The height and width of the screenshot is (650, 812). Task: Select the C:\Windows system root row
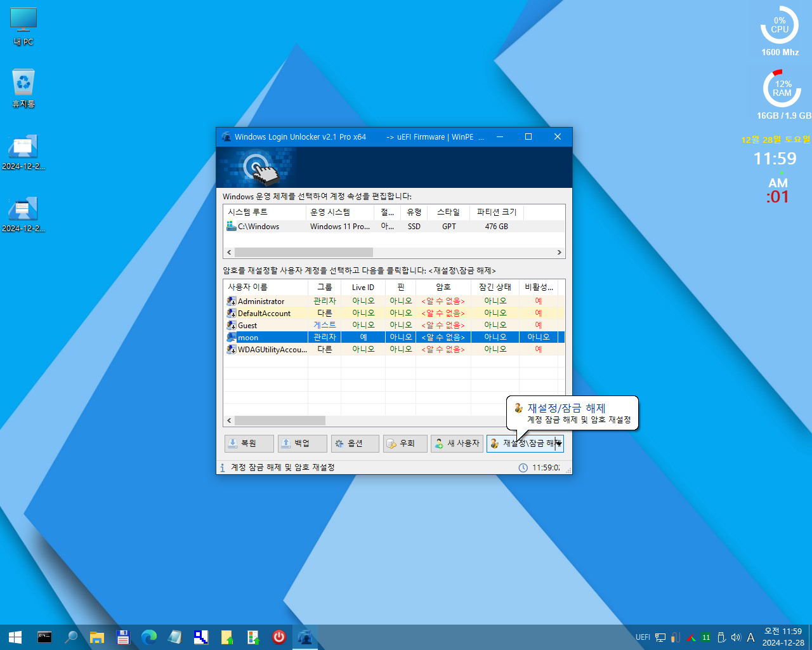(x=394, y=227)
